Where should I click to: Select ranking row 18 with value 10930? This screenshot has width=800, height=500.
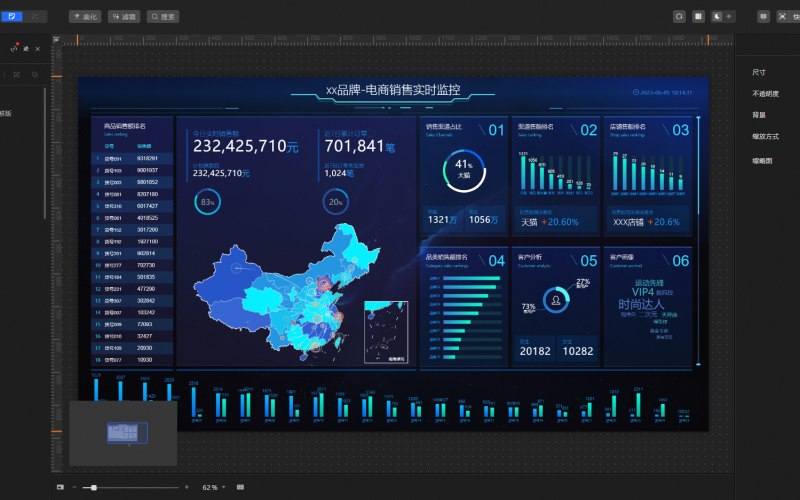[132, 360]
